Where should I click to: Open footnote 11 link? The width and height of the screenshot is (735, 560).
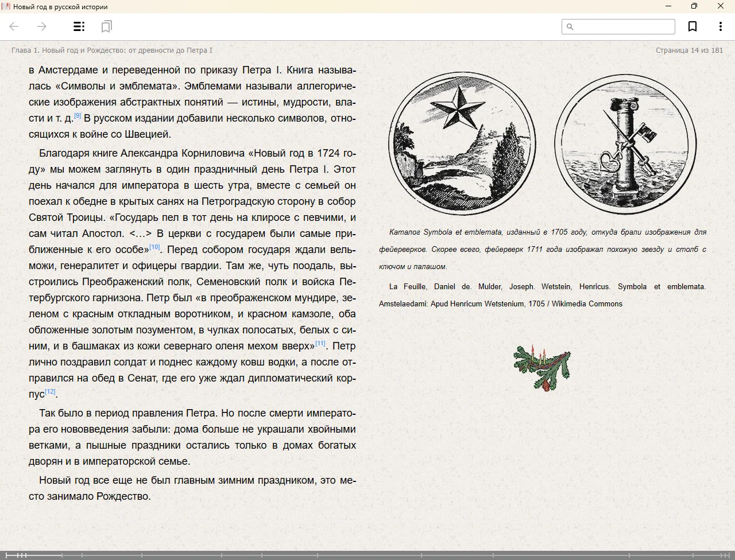coord(320,344)
